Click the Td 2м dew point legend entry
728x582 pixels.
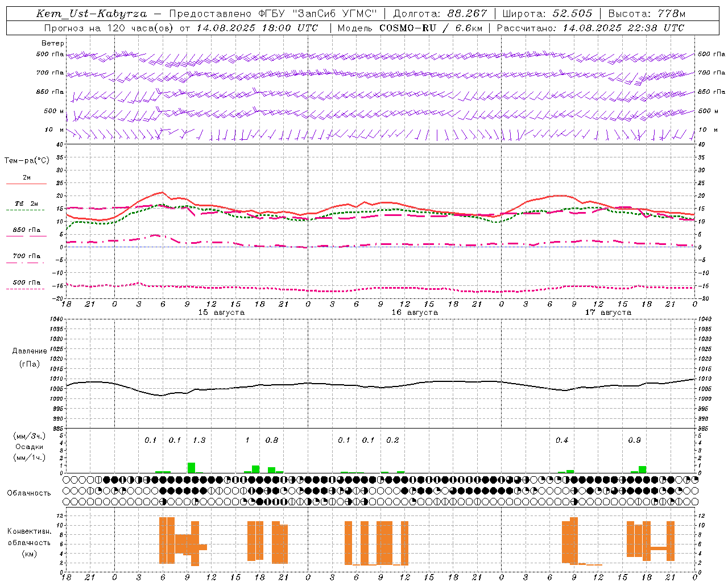tap(26, 203)
